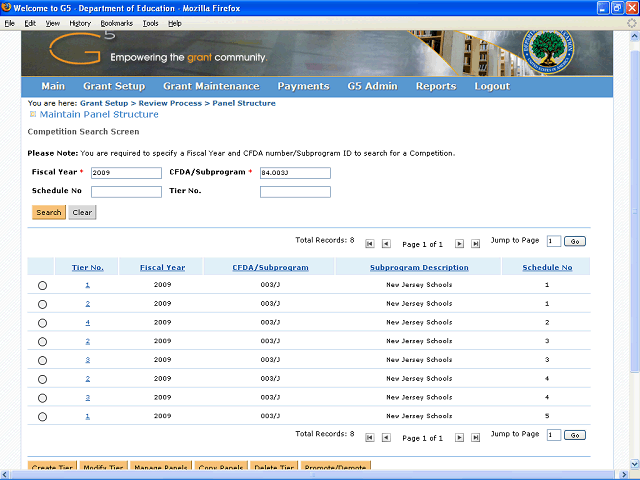Click top next page arrow icon
This screenshot has height=480, width=640.
(460, 243)
